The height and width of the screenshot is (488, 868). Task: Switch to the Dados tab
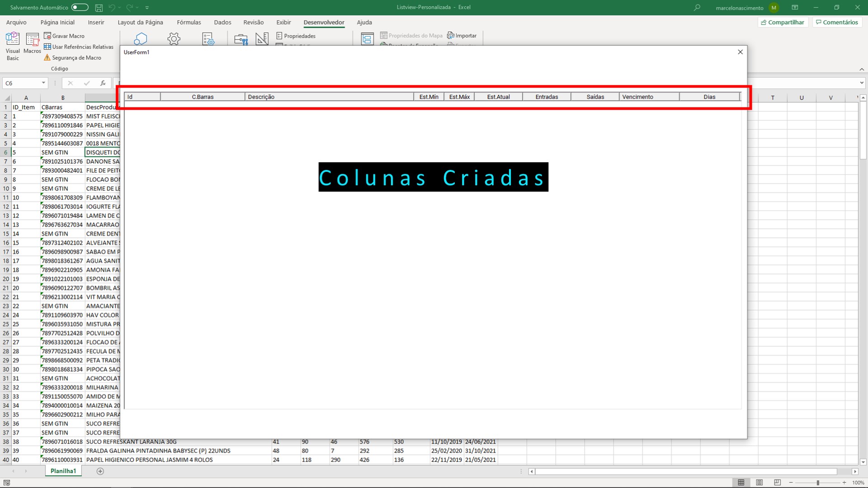click(x=222, y=22)
